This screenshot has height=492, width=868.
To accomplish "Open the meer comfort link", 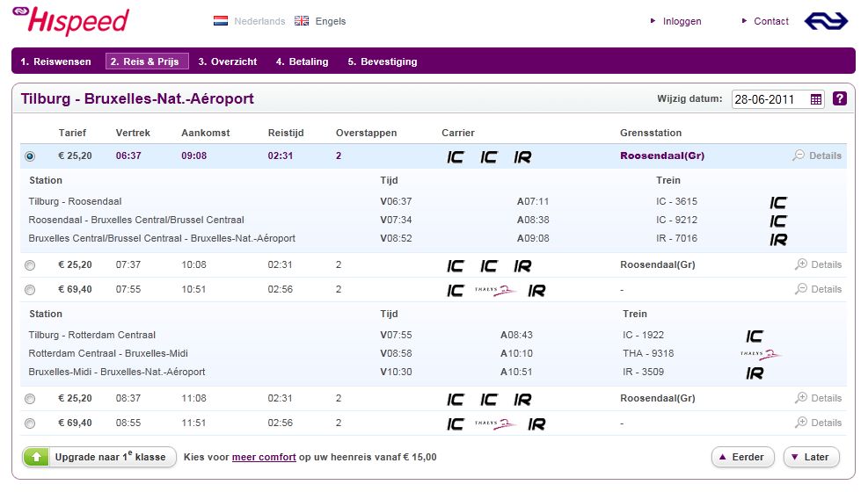I will pos(264,457).
